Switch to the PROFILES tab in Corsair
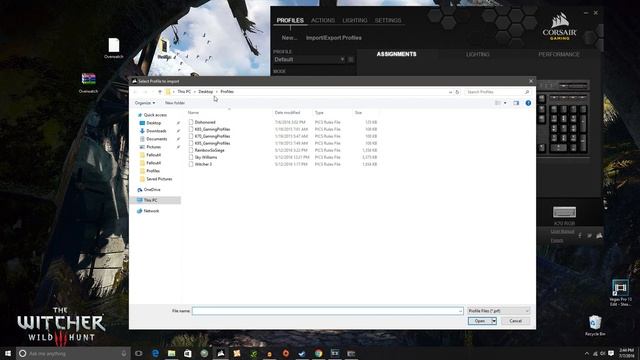 click(290, 20)
